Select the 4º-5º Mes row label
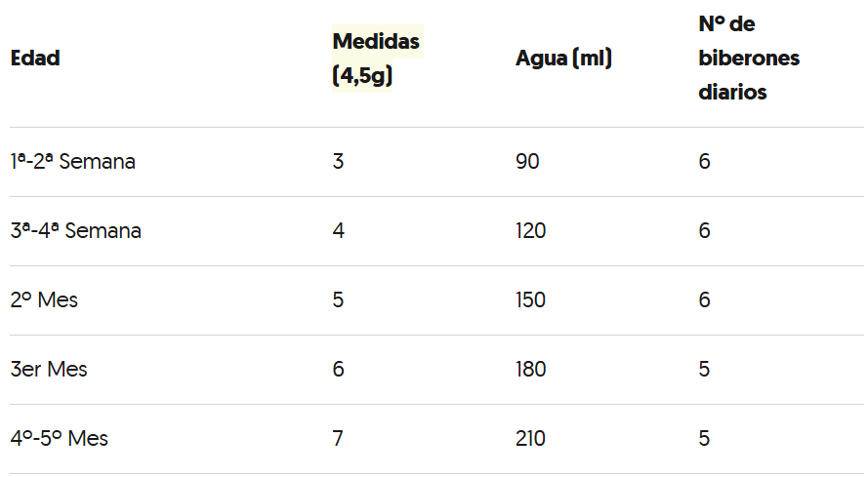The width and height of the screenshot is (868, 477). [x=60, y=439]
